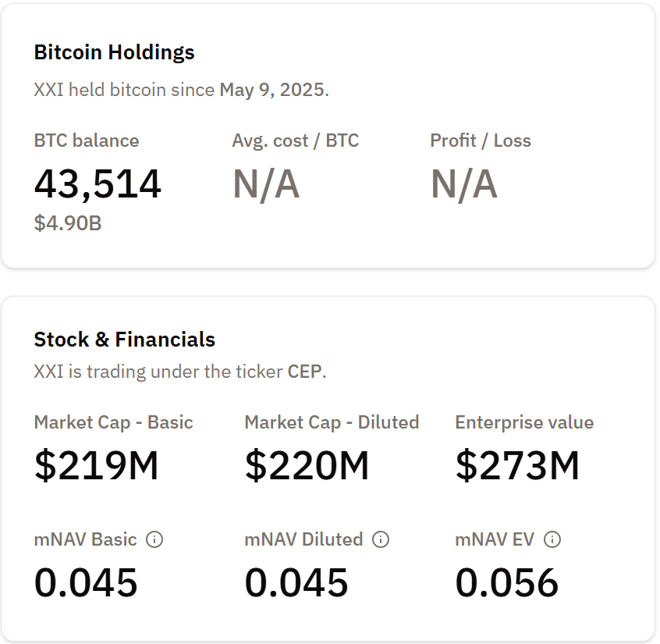Click the Profit / Loss N/A value

pyautogui.click(x=463, y=184)
